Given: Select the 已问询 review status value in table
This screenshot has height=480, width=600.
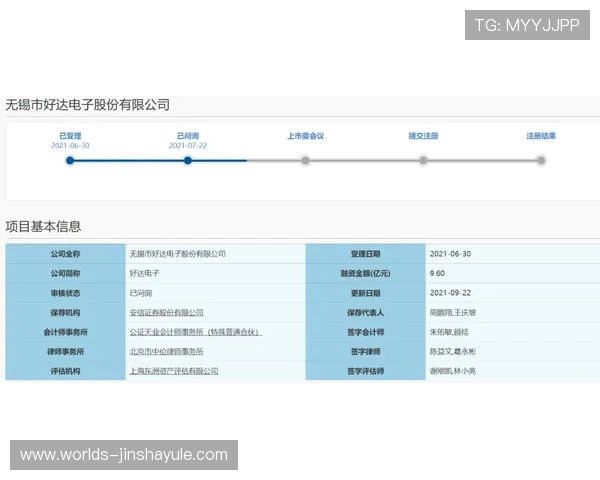Looking at the screenshot, I should pos(140,293).
